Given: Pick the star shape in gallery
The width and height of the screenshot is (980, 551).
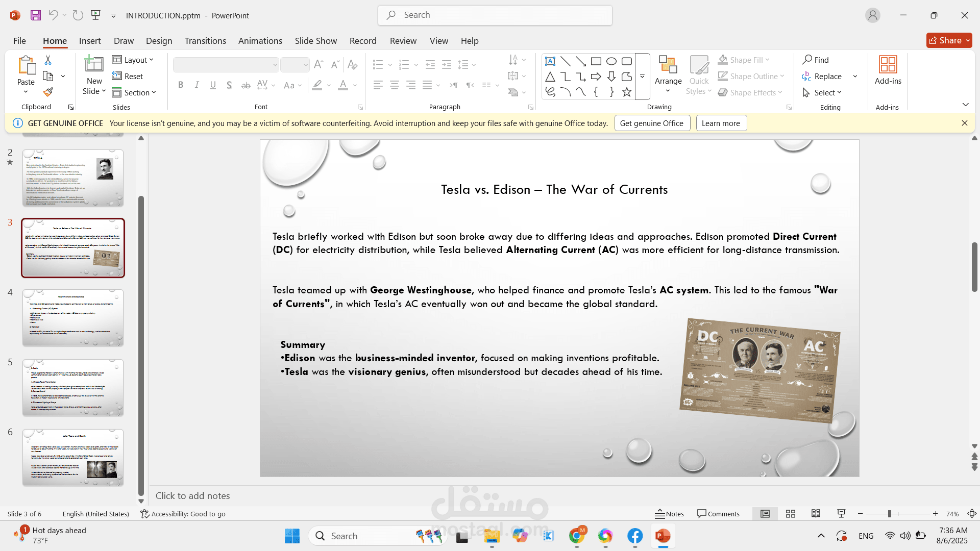Looking at the screenshot, I should [627, 92].
